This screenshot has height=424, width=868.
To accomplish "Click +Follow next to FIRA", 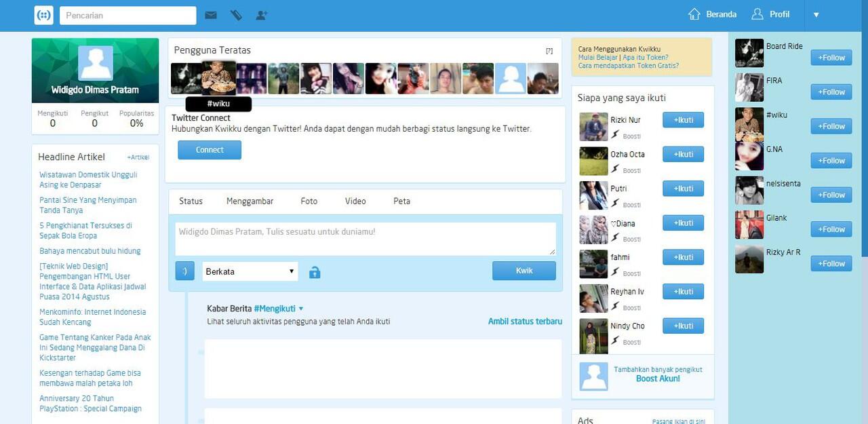I will coord(831,92).
